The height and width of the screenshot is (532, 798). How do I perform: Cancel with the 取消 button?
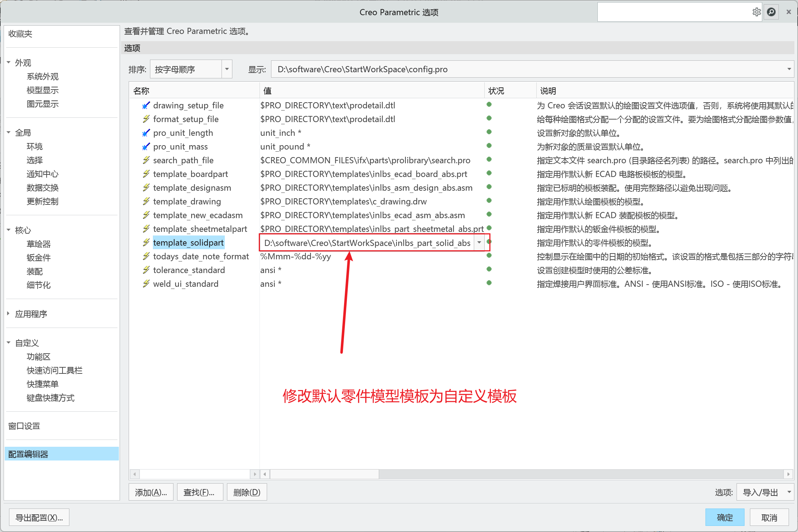[x=769, y=518]
